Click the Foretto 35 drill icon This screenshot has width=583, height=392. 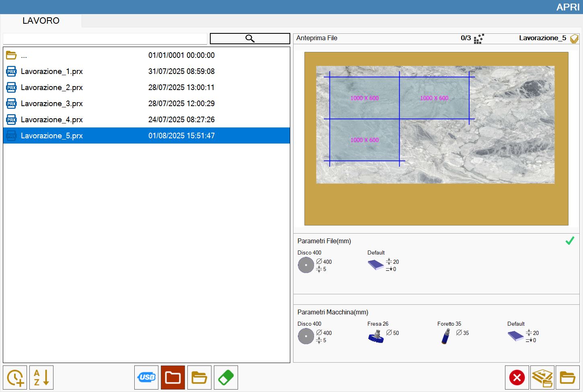[x=446, y=337]
